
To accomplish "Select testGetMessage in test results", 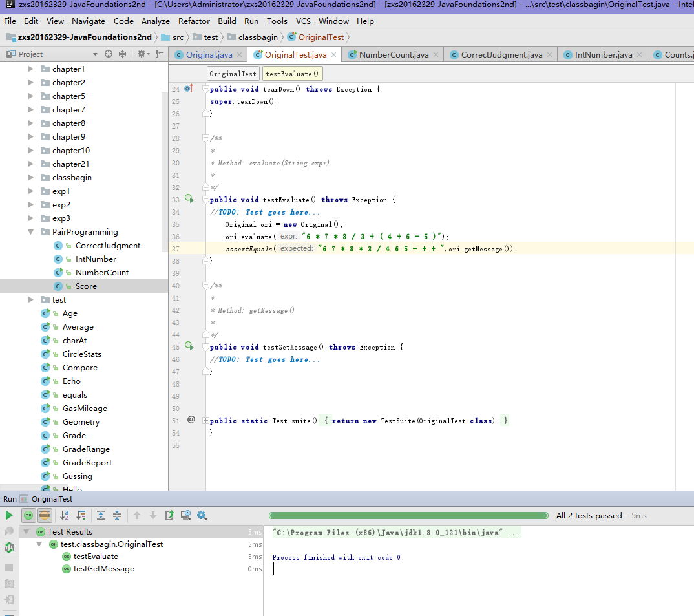I will [x=103, y=569].
